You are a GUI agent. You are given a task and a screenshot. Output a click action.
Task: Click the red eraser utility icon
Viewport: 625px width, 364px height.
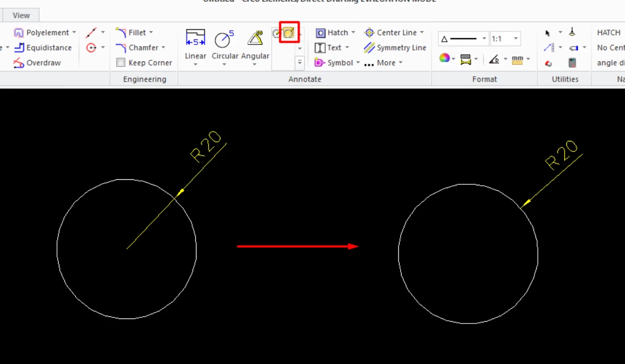pyautogui.click(x=549, y=64)
